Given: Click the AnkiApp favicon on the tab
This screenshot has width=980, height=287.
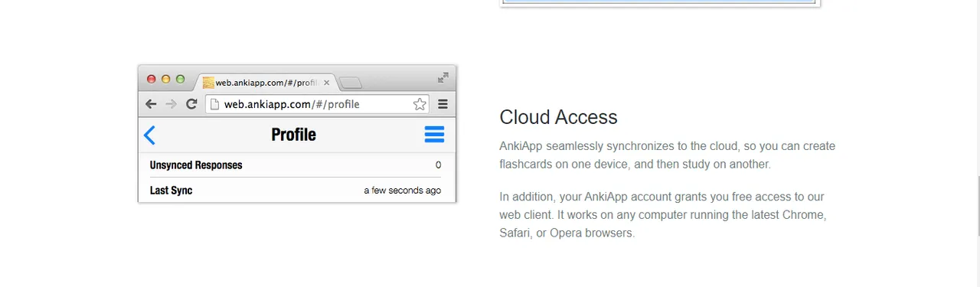Looking at the screenshot, I should coord(208,82).
